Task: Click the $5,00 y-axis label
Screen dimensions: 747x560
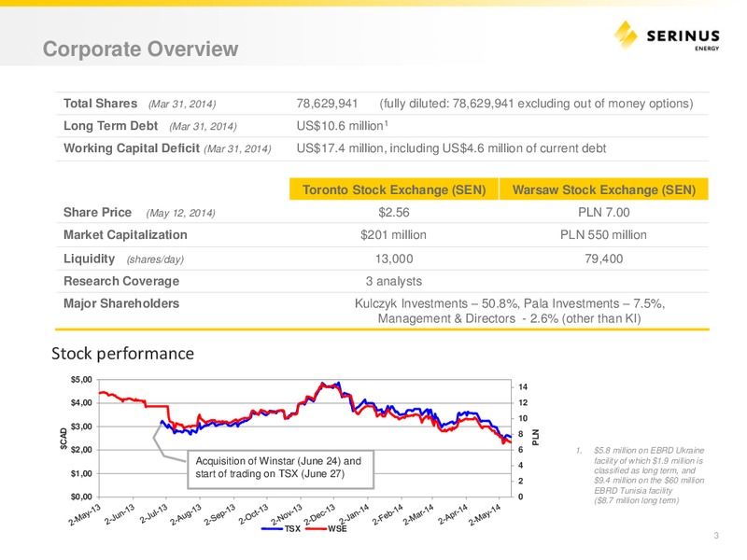Action: 81,380
